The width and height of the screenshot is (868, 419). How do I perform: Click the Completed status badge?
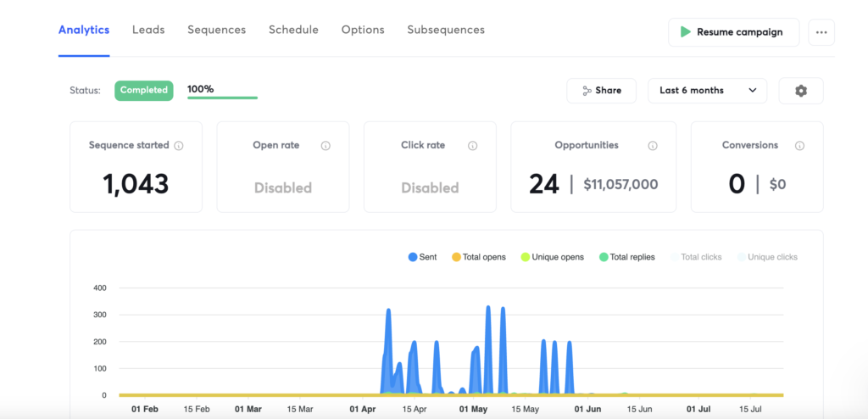pos(143,91)
